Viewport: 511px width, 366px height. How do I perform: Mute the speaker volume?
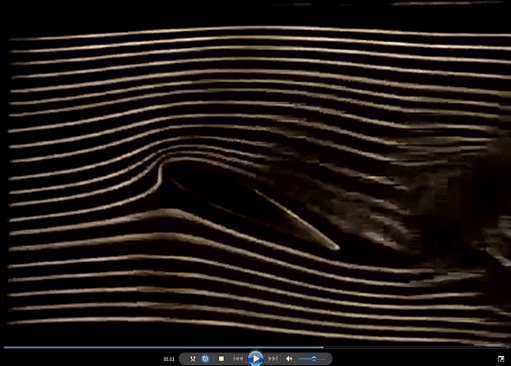(289, 359)
